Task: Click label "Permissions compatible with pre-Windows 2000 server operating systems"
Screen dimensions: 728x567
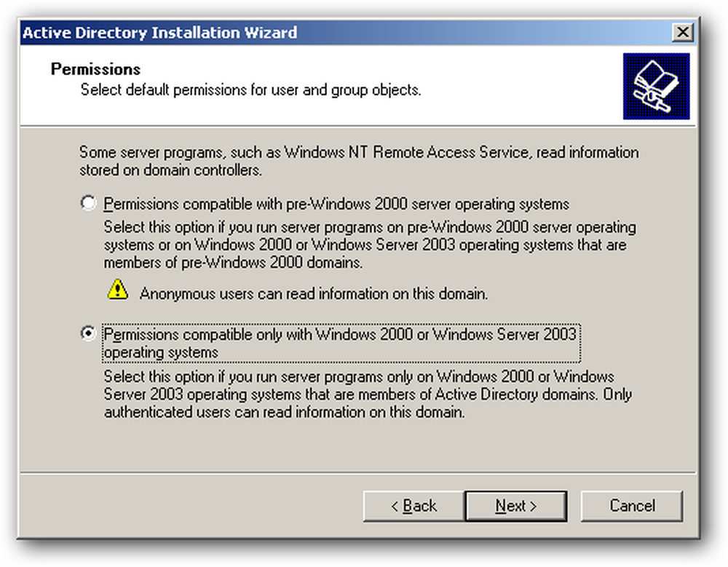Action: coord(336,205)
